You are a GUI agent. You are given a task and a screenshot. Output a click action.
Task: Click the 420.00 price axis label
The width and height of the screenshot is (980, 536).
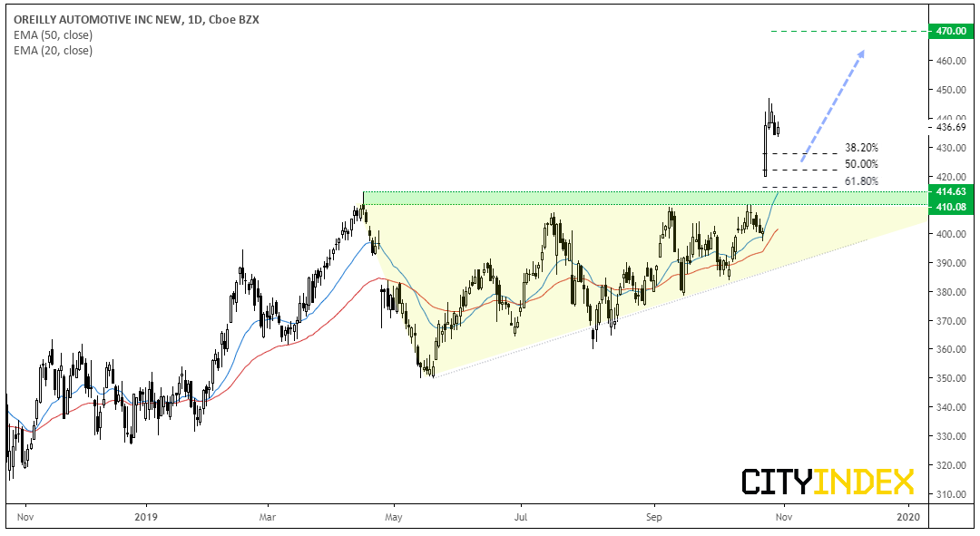pos(951,177)
